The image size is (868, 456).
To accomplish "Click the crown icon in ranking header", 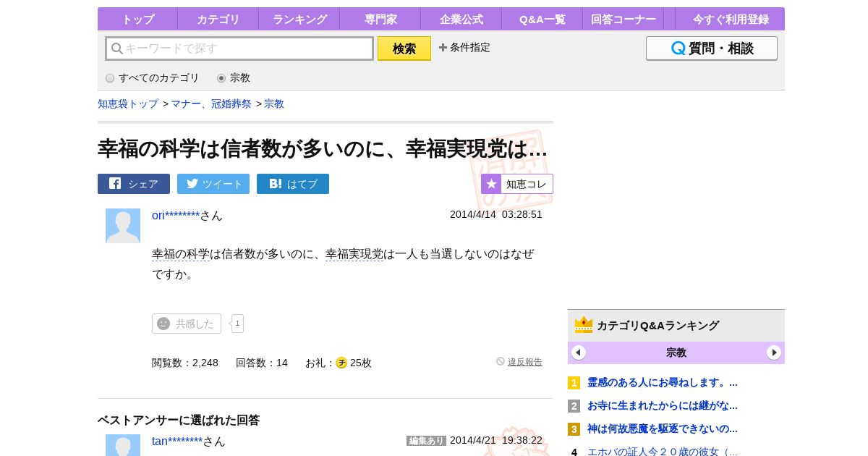I will point(584,325).
